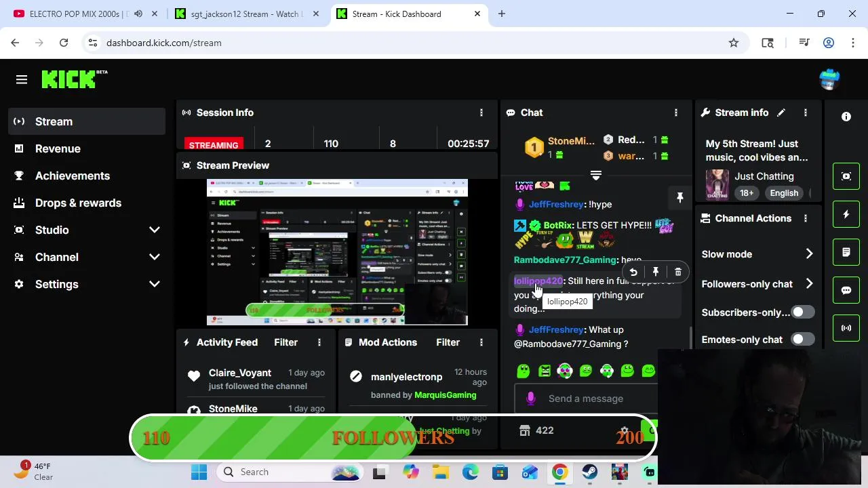Click the Send a message field

pyautogui.click(x=586, y=399)
